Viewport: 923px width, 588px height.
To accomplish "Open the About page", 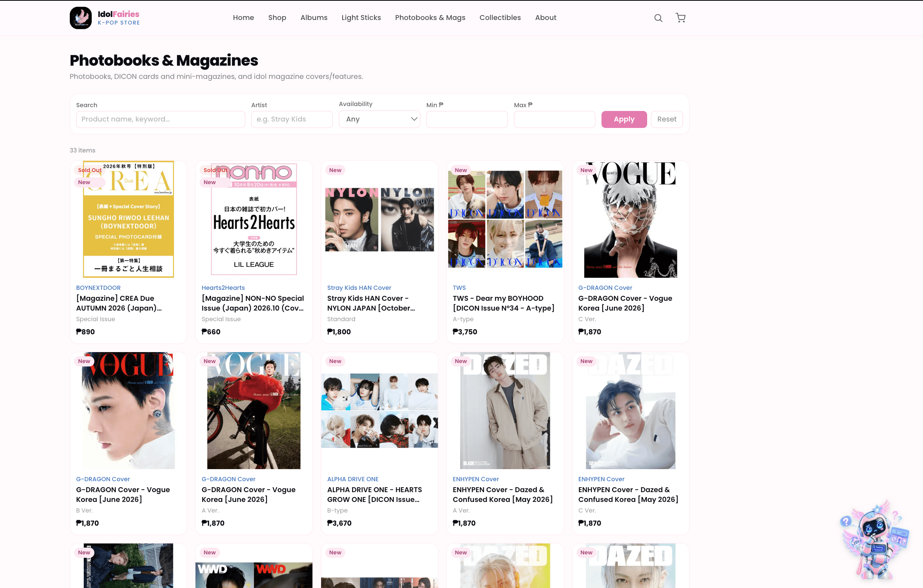I will click(545, 18).
